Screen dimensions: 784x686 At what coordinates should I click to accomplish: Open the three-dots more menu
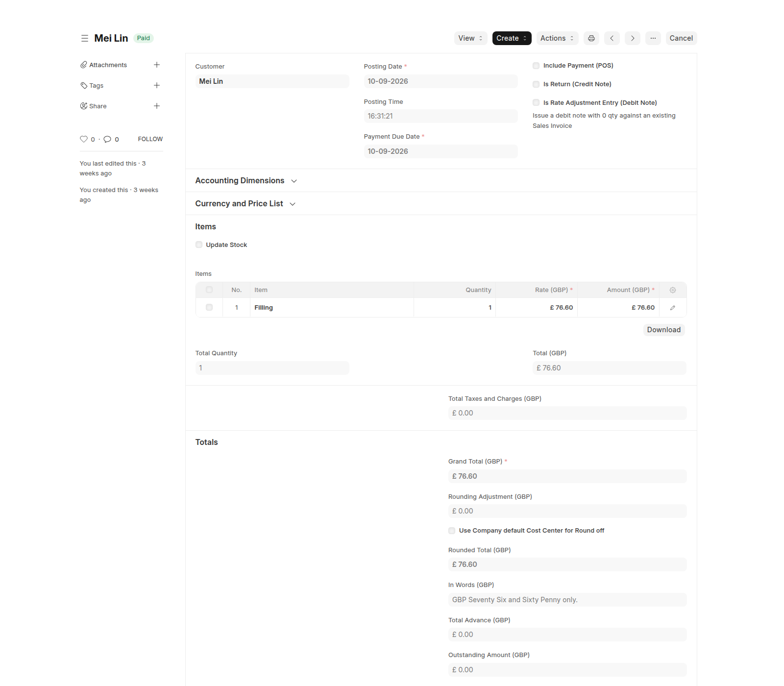653,38
